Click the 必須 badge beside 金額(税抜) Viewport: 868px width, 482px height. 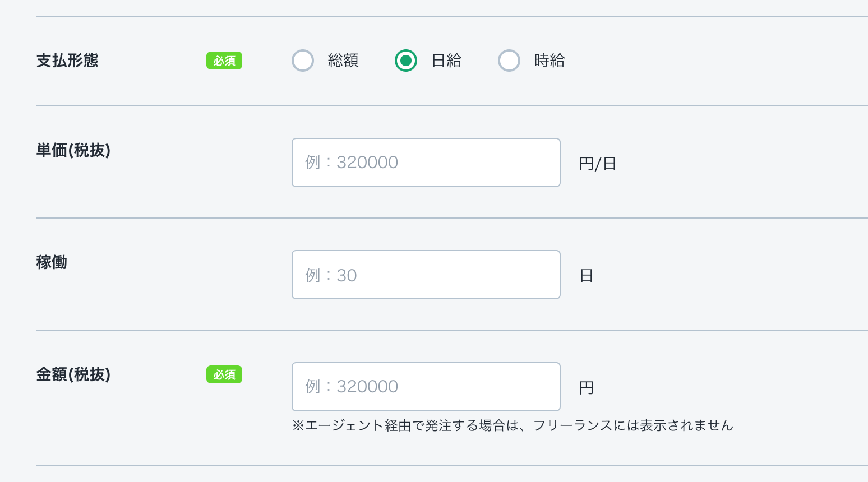coord(224,374)
